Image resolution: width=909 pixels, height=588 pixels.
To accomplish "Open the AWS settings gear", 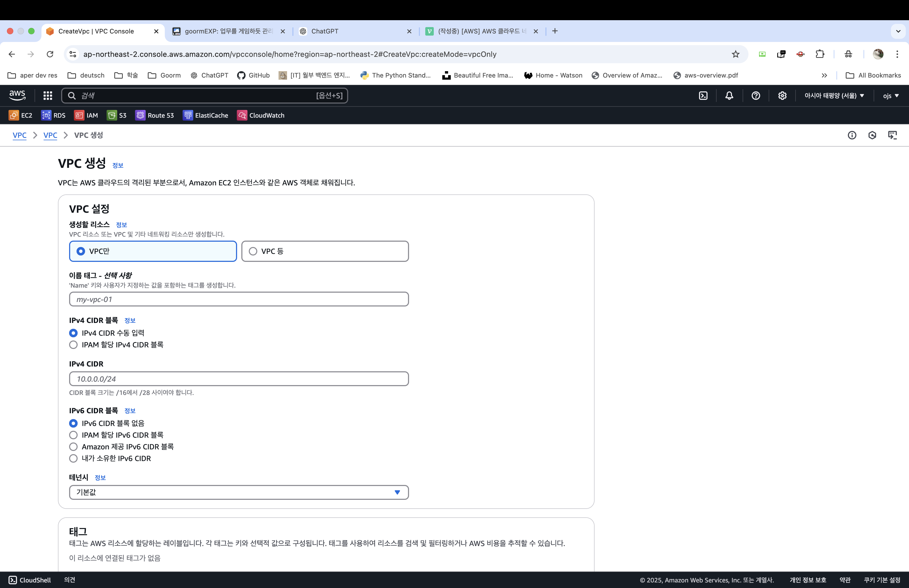I will click(x=782, y=95).
